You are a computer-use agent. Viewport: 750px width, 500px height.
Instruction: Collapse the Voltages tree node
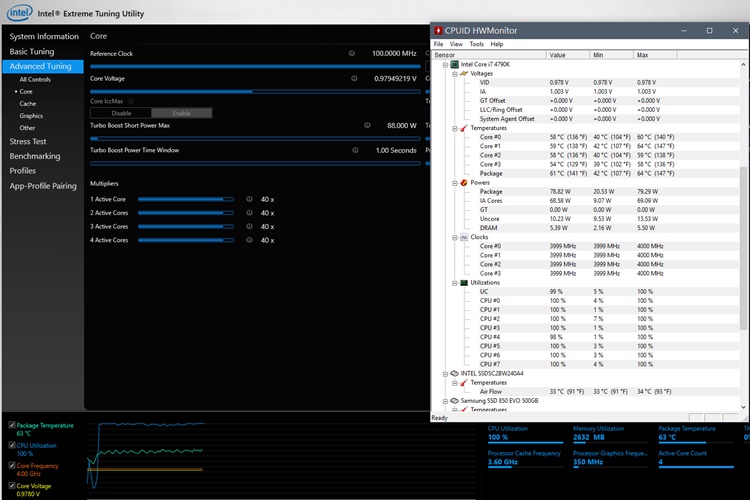click(455, 74)
